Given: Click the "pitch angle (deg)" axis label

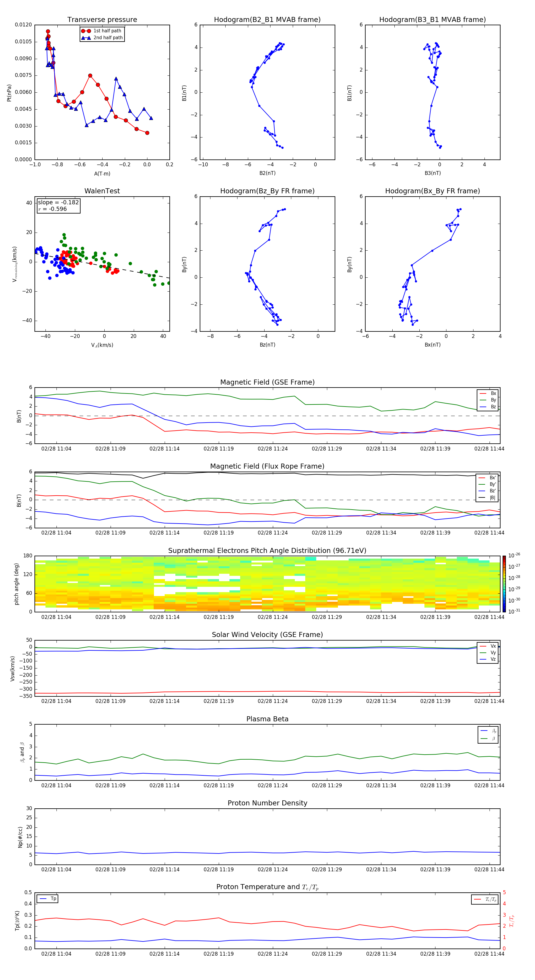Looking at the screenshot, I should tap(16, 584).
